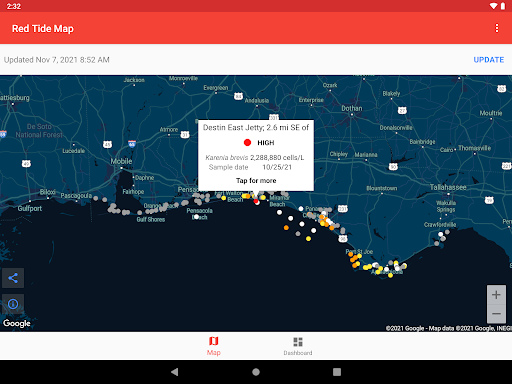Click the 'Blountstown' map label
Image resolution: width=512 pixels, height=384 pixels.
tap(382, 188)
